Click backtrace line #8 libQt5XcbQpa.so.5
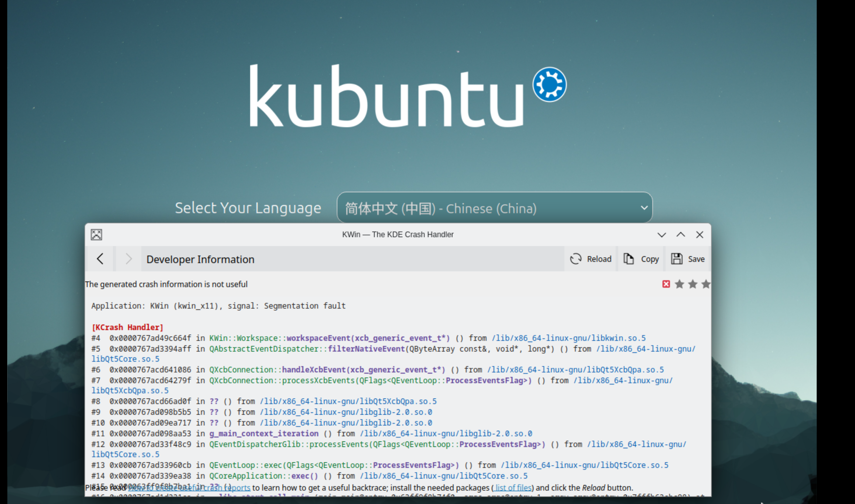Viewport: 855px width, 504px height. coord(264,401)
